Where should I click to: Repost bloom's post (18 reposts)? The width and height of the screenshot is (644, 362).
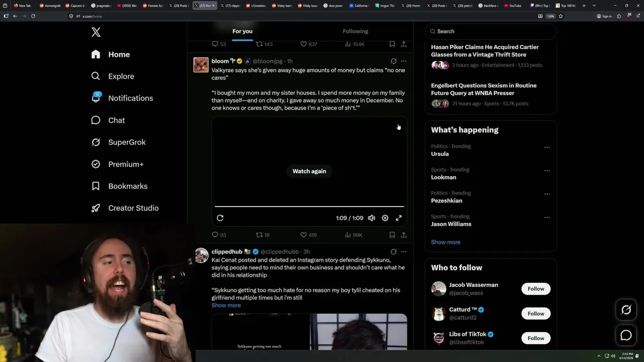click(263, 235)
